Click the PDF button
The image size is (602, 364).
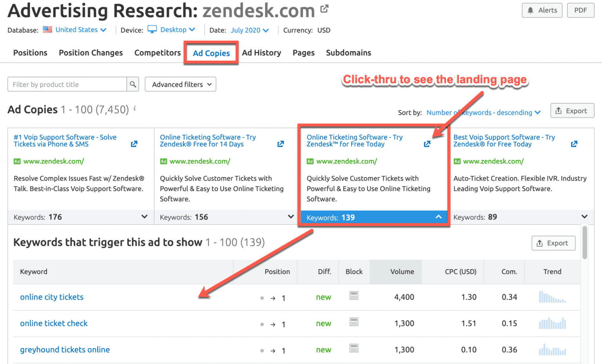pos(581,11)
